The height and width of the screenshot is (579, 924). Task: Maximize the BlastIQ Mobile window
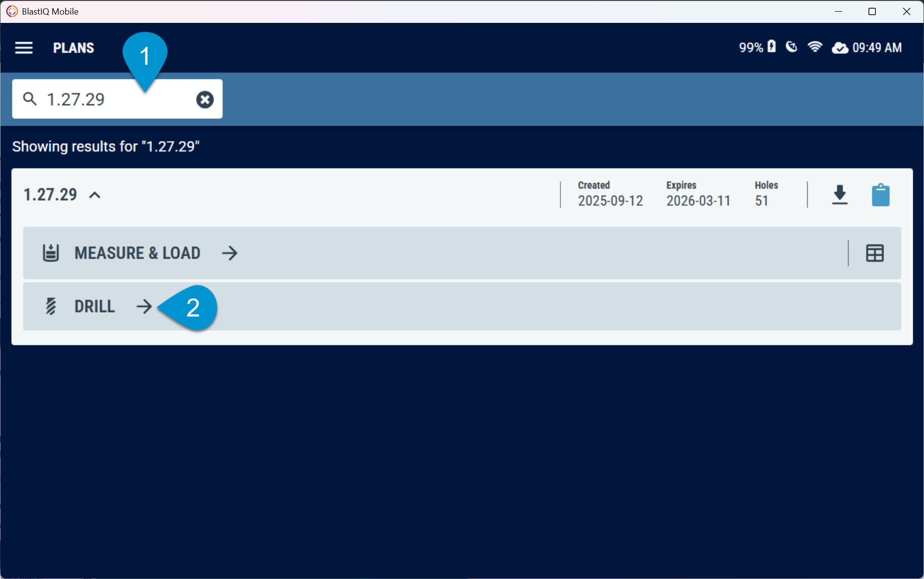(x=872, y=11)
